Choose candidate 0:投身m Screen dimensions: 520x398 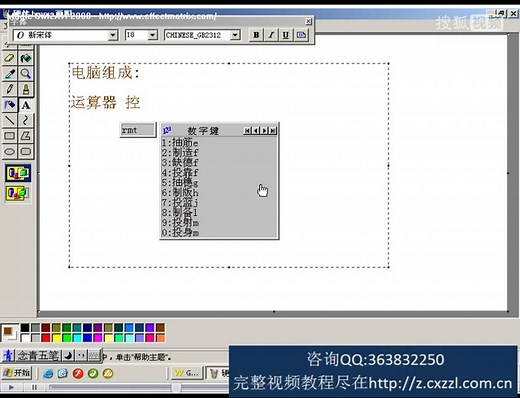tap(180, 232)
